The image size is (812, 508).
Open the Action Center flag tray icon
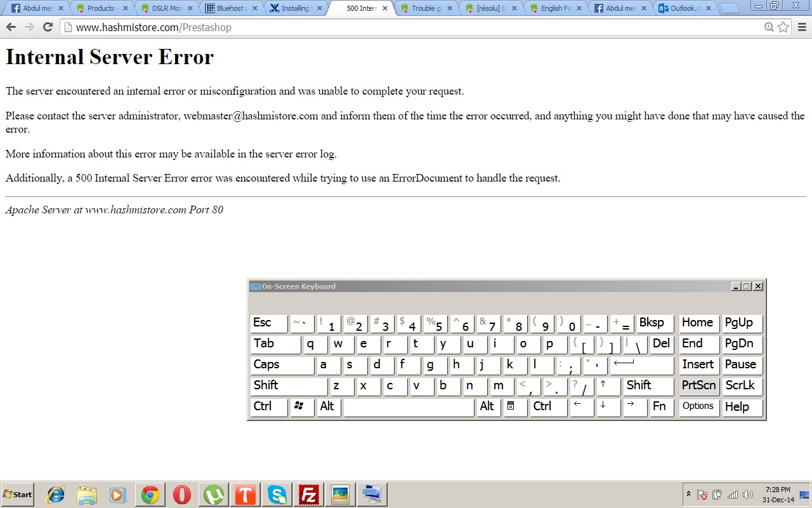click(702, 495)
